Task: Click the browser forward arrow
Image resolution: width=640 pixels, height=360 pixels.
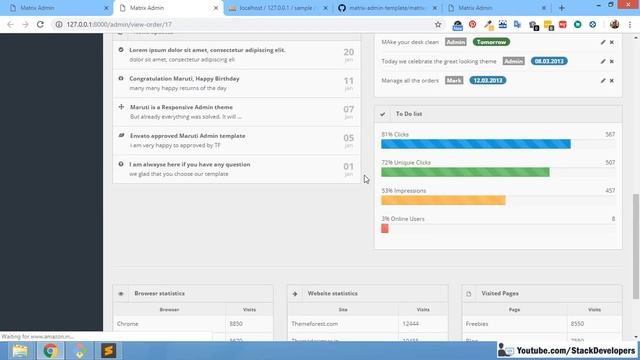Action: pos(25,24)
